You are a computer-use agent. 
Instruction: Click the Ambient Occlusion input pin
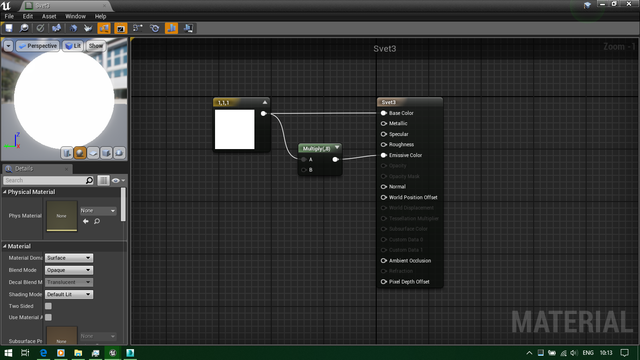[384, 260]
